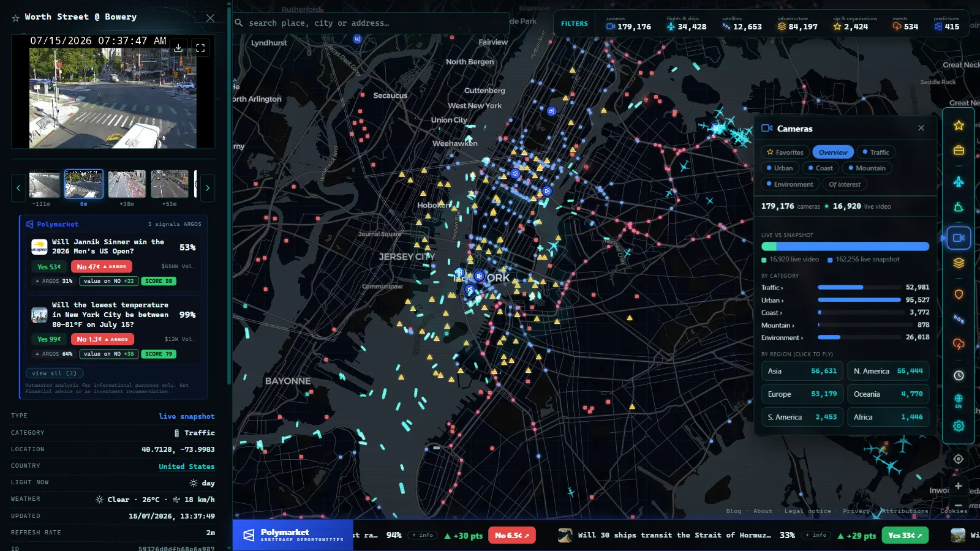Open layers stack icon in sidebar
The image size is (980, 551).
click(x=959, y=263)
